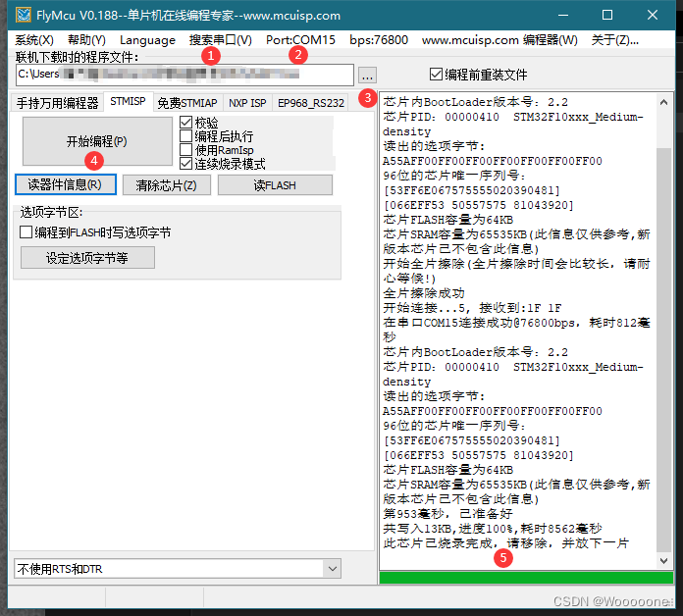Click log scrollbar down arrow
Image resolution: width=683 pixels, height=616 pixels.
pos(663,561)
